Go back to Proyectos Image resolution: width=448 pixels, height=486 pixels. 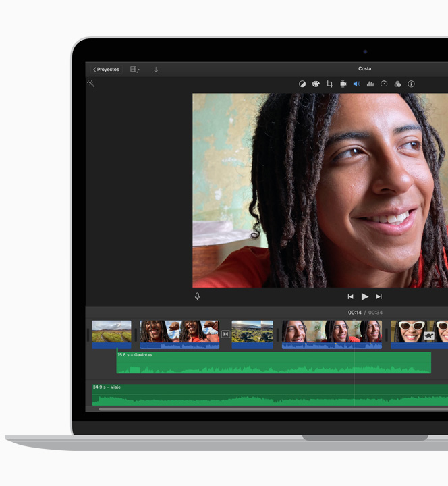click(106, 70)
